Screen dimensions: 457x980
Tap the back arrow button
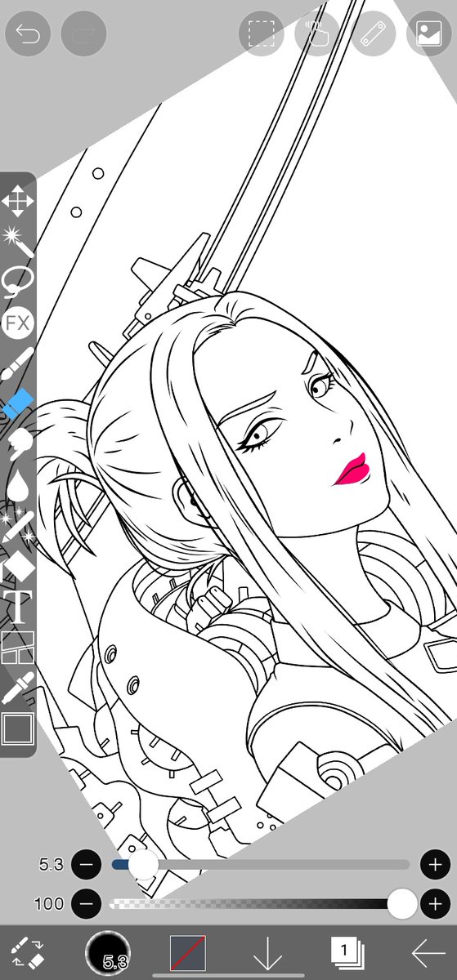click(428, 952)
